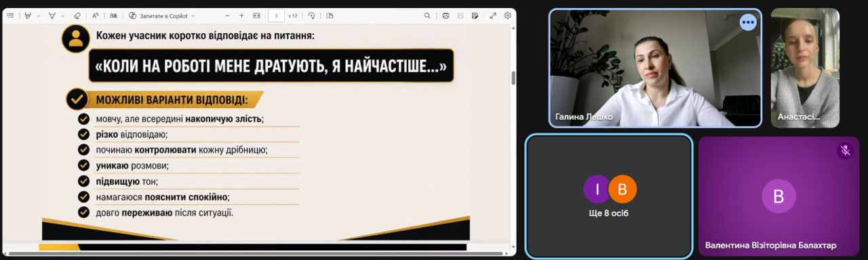Click the line уникаю розмови
This screenshot has height=260, width=868.
coord(132,165)
